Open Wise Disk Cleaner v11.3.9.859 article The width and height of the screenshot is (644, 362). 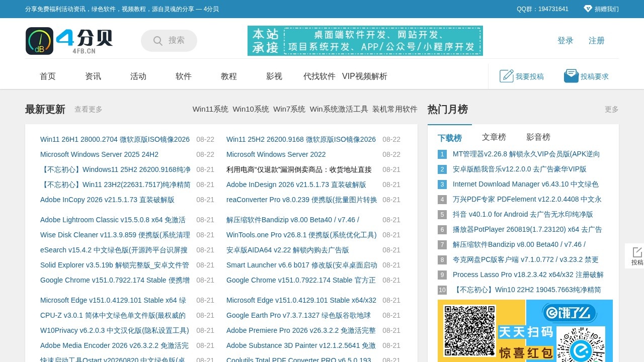point(115,235)
